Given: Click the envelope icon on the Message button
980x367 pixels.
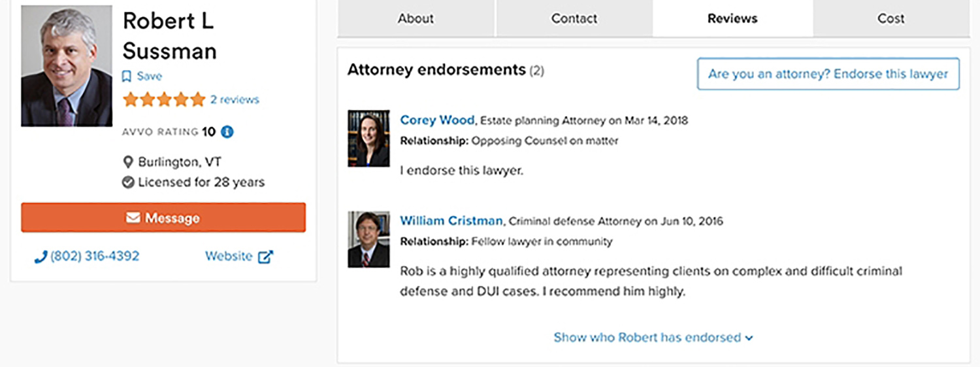Looking at the screenshot, I should (x=133, y=218).
